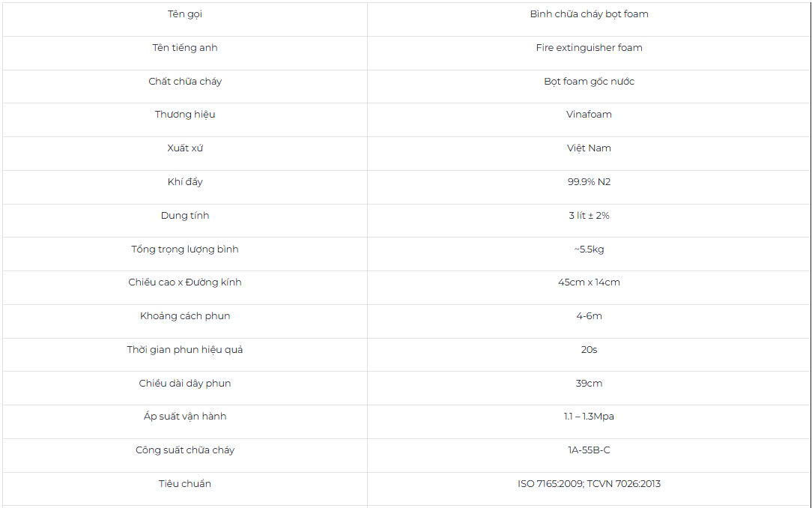This screenshot has height=508, width=812.
Task: Click the 'Bọt foam gốc nước' cell
Action: click(x=589, y=81)
